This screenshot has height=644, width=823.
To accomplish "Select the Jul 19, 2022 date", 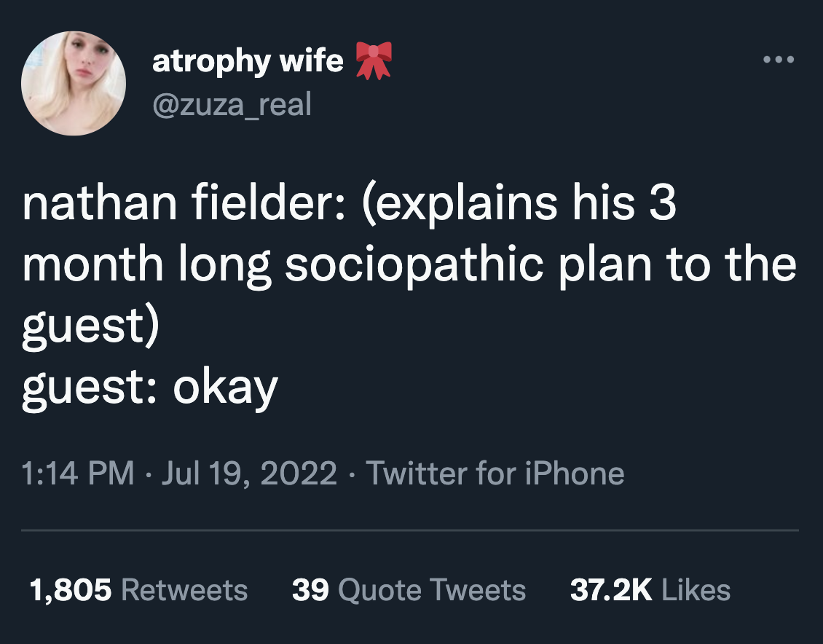I will click(248, 474).
